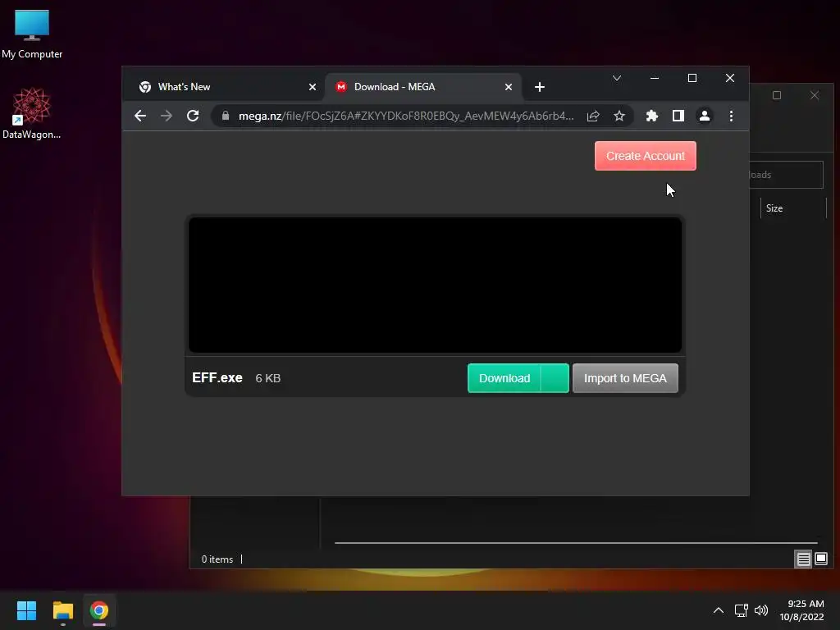Click the 6 KB file size text
840x630 pixels.
268,378
